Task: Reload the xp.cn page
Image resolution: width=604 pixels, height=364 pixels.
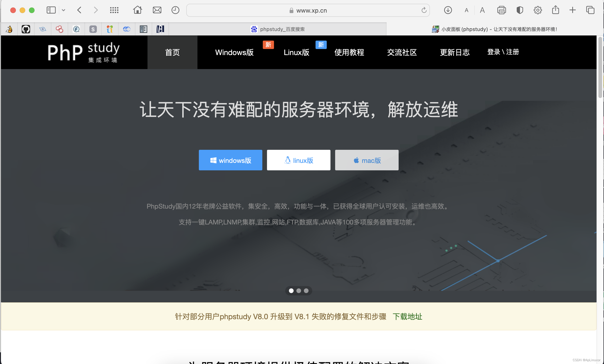Action: coord(424,10)
